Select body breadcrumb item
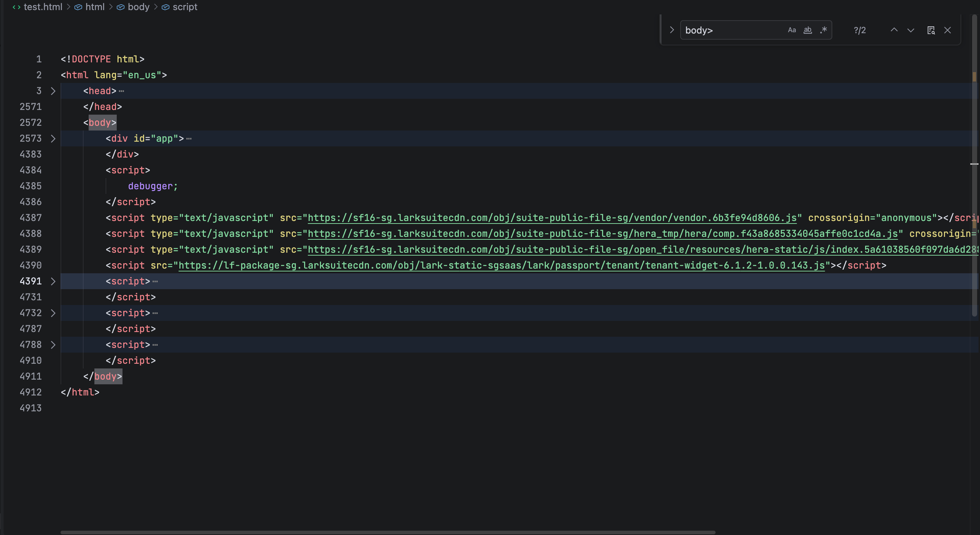 point(138,7)
